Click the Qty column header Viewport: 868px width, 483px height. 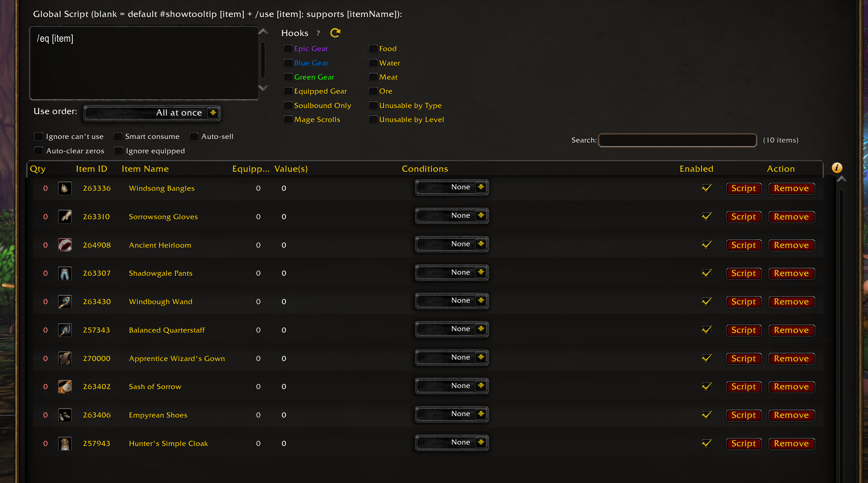pyautogui.click(x=38, y=169)
